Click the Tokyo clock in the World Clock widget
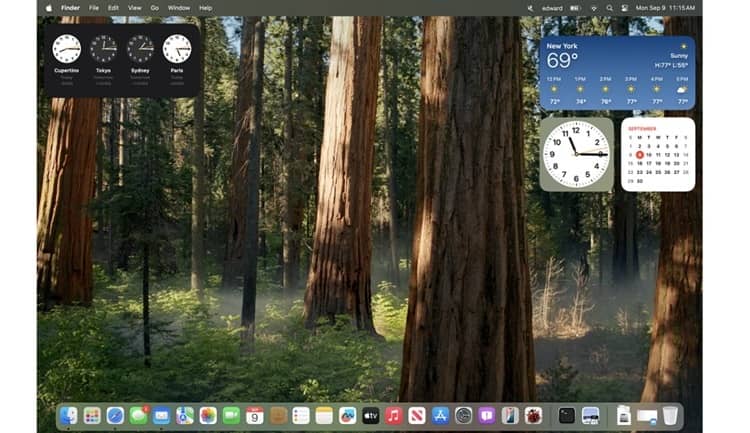Image resolution: width=750 pixels, height=433 pixels. coord(103,49)
